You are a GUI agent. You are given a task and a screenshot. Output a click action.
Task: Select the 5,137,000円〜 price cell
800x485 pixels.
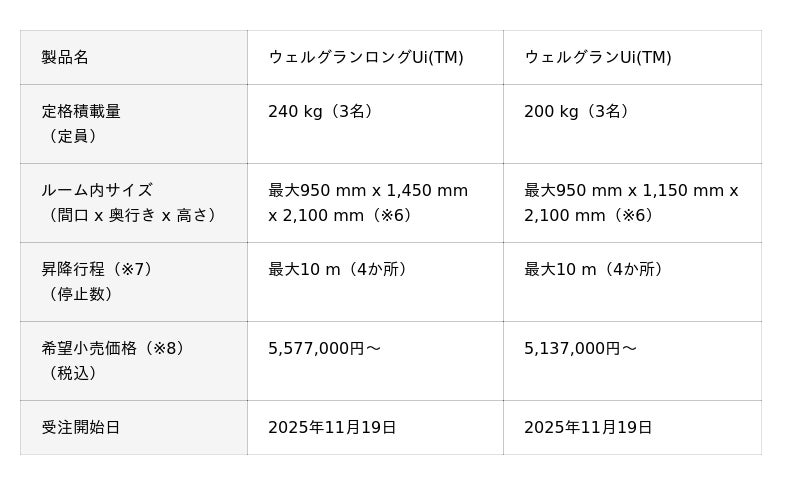pyautogui.click(x=580, y=348)
